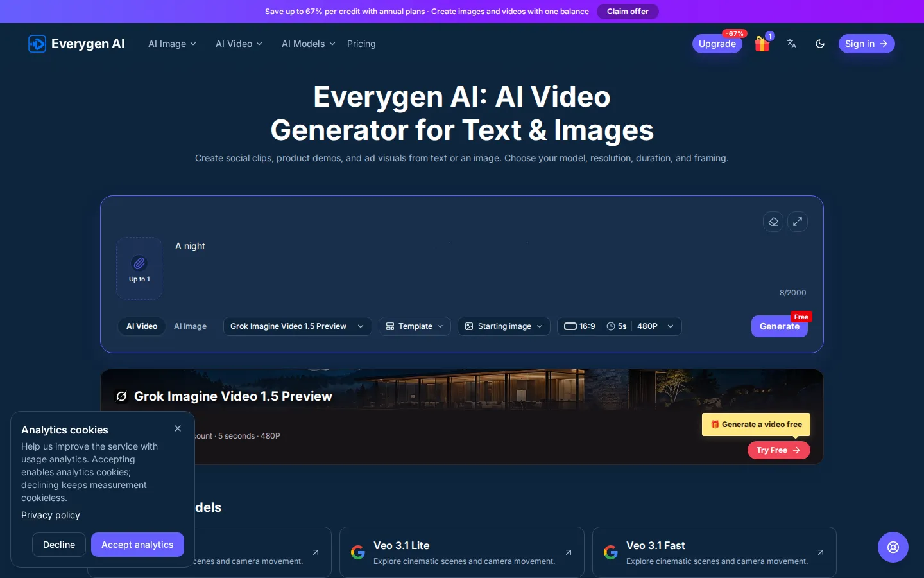The height and width of the screenshot is (578, 924).
Task: Switch to the AI Image mode tab
Action: click(191, 326)
